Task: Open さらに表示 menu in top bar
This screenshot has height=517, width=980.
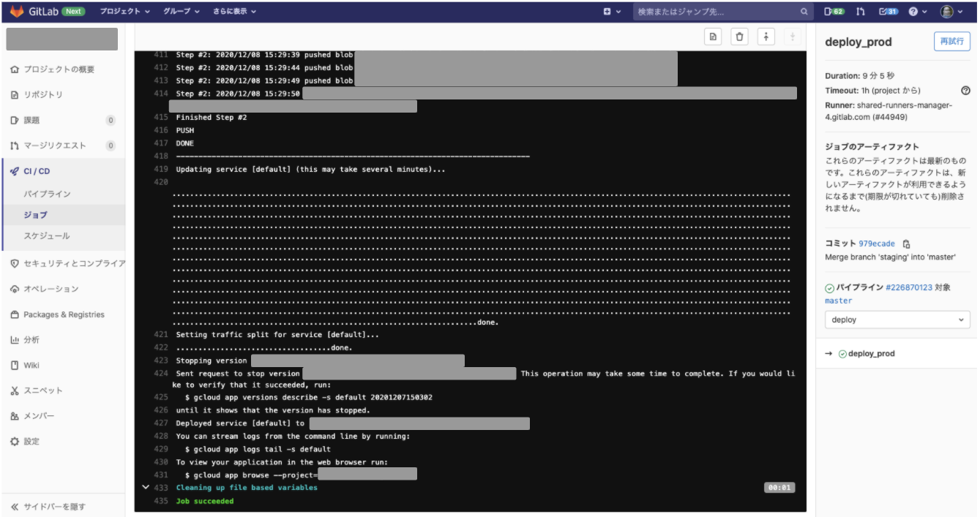Action: [234, 12]
